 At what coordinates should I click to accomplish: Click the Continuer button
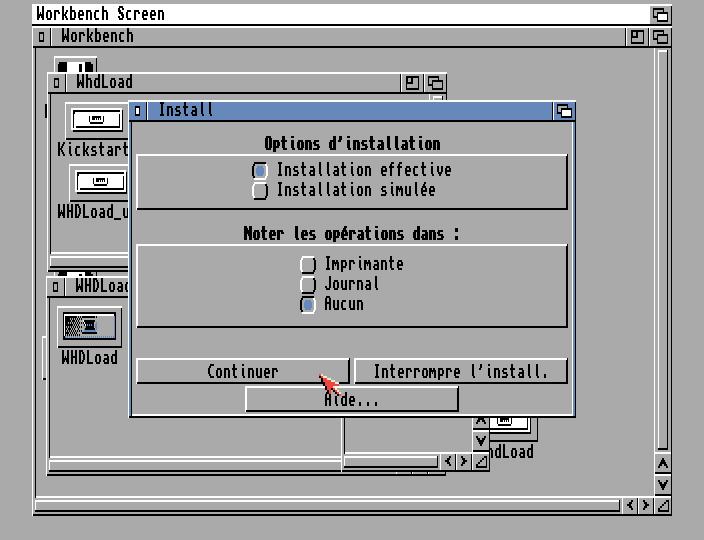coord(243,371)
